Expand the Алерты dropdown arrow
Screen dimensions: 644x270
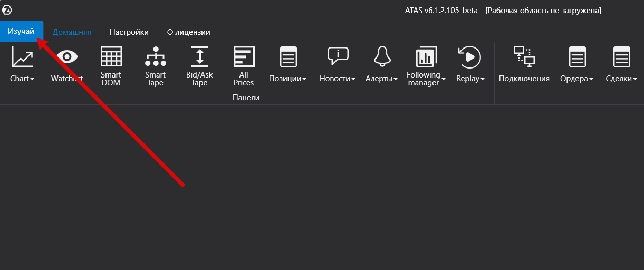tap(396, 79)
